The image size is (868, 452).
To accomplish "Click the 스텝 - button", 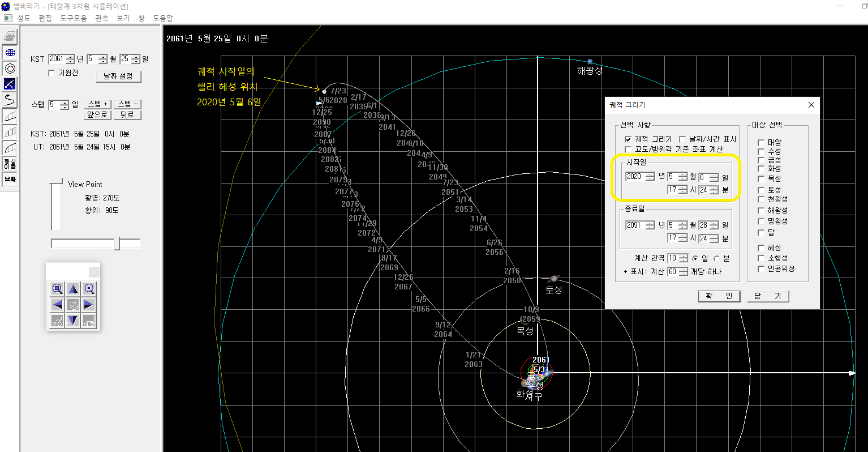I will pos(127,104).
